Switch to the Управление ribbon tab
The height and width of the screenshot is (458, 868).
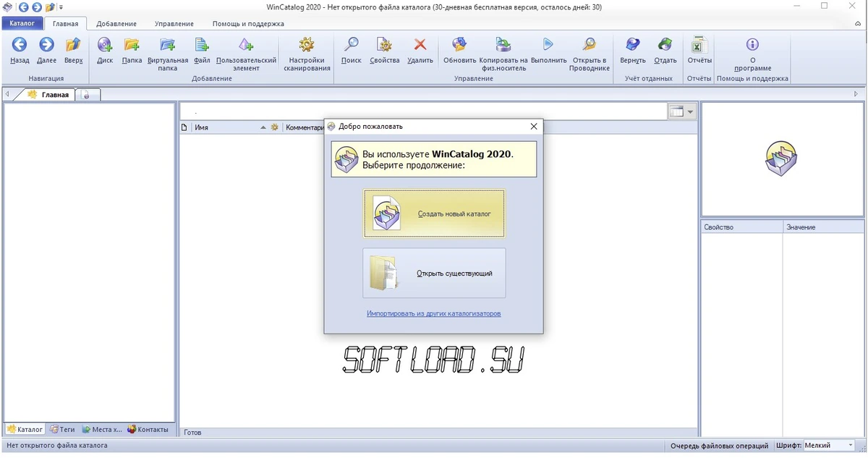tap(174, 24)
